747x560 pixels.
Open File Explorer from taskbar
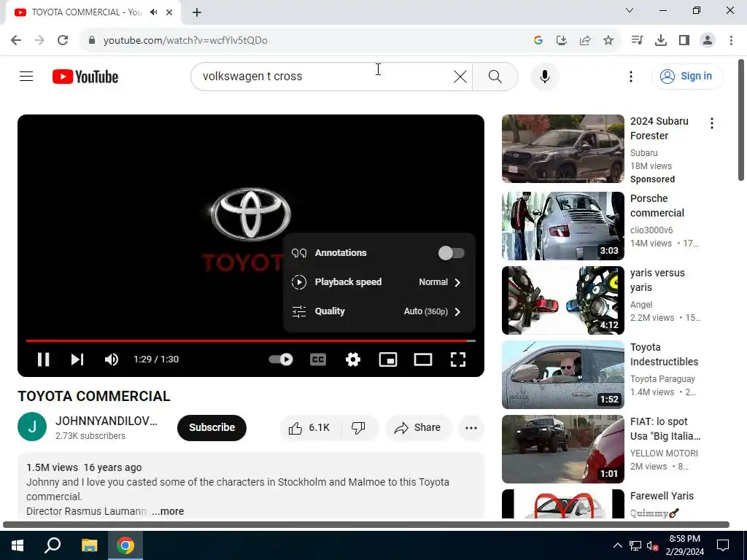tap(89, 545)
